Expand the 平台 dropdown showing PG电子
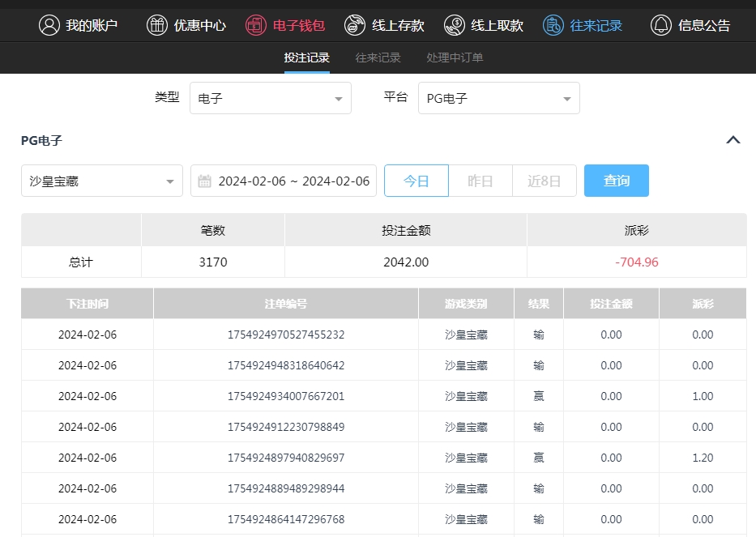 pos(498,99)
